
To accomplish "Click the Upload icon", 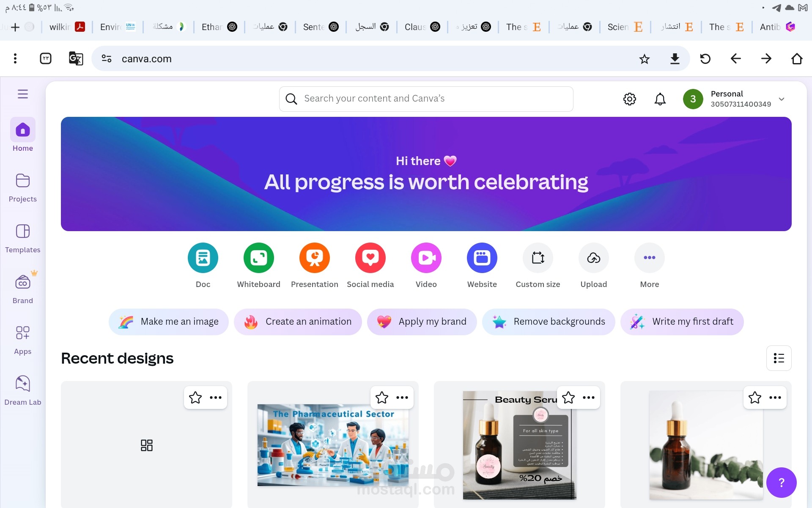I will [594, 258].
